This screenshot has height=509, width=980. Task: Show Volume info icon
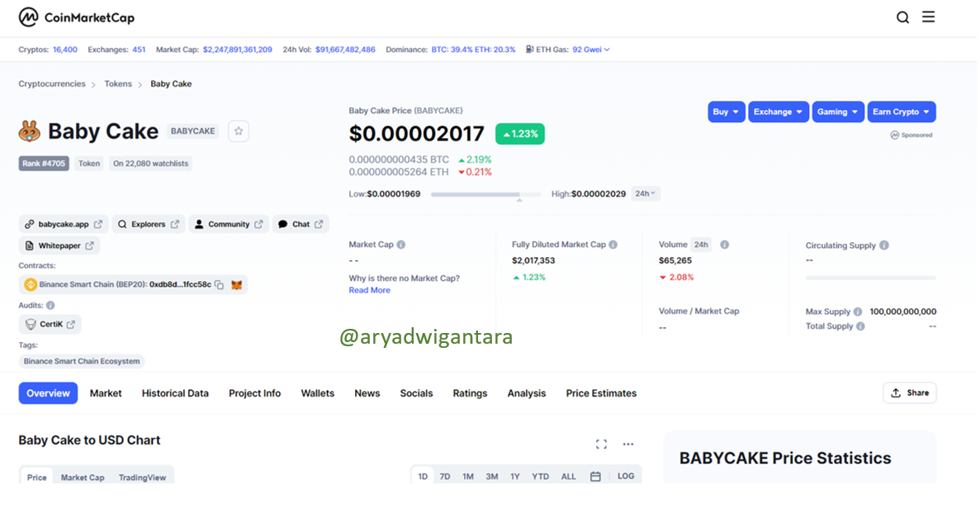coord(724,245)
